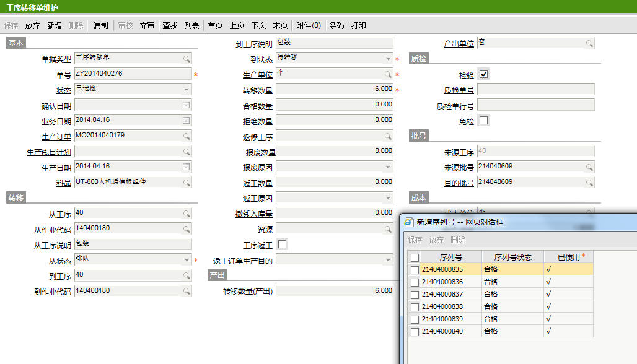
Task: Click the 质检单号 input field
Action: tap(535, 90)
